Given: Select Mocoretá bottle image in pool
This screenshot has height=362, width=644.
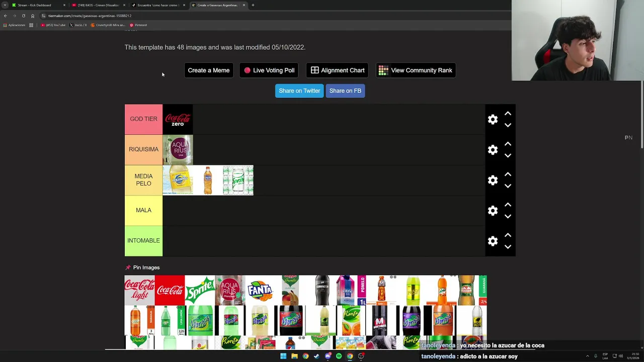Looking at the screenshot, I should point(381,320).
